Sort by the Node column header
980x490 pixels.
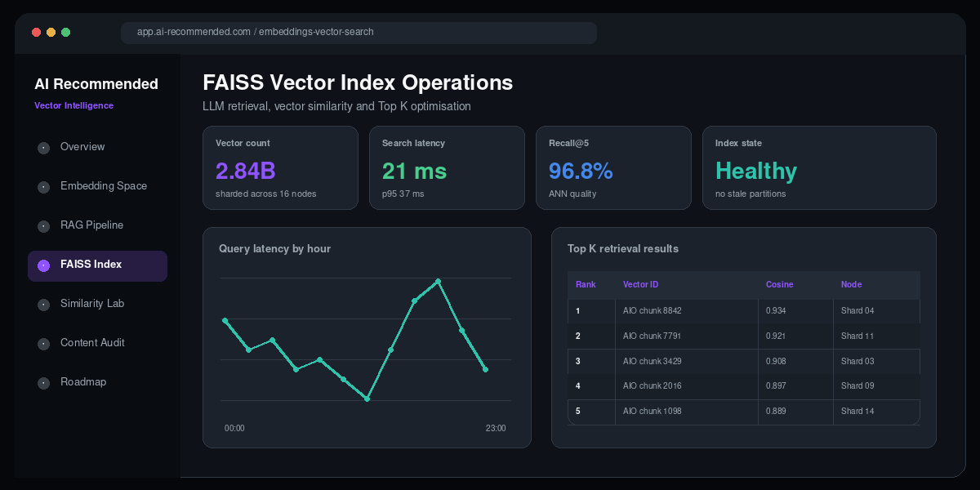point(851,285)
